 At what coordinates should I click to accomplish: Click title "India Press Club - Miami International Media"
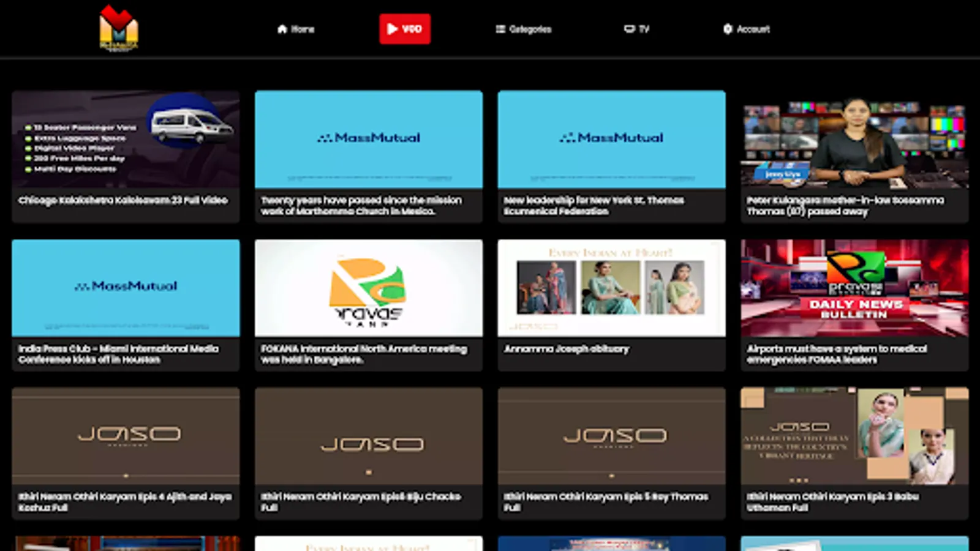pos(118,354)
